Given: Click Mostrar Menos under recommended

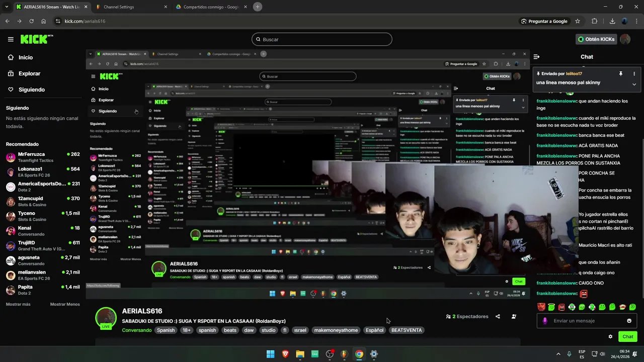Looking at the screenshot, I should click(x=65, y=304).
